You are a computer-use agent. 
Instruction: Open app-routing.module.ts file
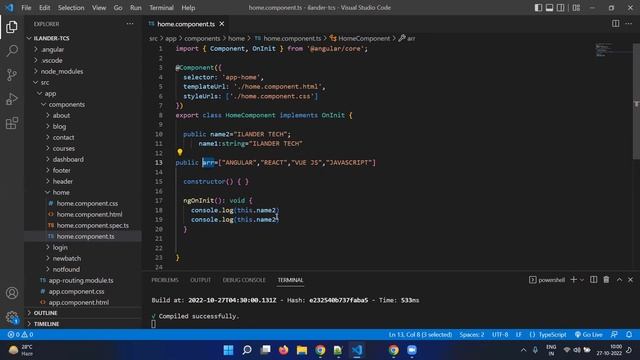(81, 280)
